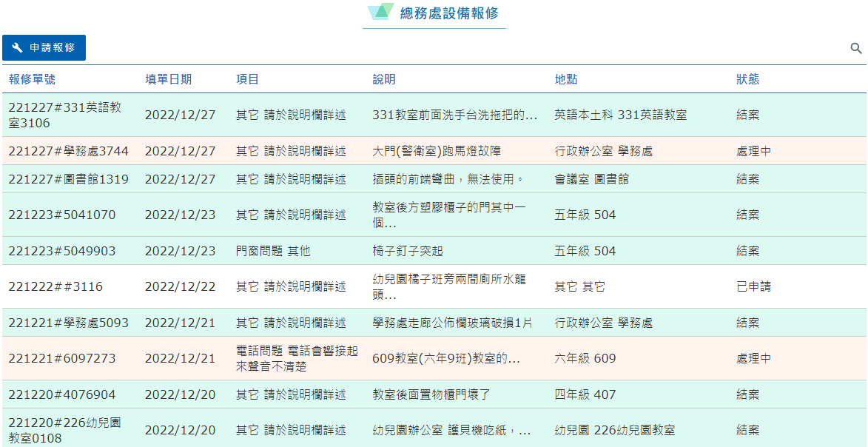Click description 幼兒園橘子班旁兩間廁所水龍頭...
Image resolution: width=868 pixels, height=447 pixels.
point(449,286)
